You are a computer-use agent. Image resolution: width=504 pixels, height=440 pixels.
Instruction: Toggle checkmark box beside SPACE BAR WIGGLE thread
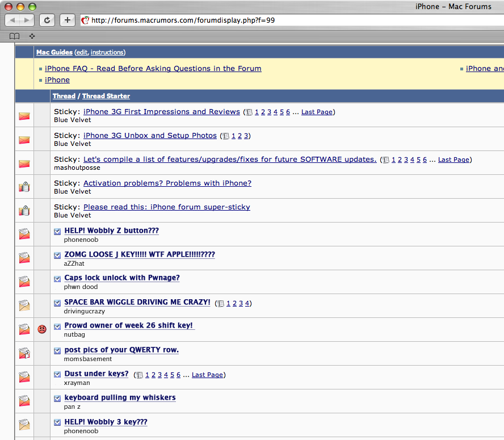coord(57,303)
